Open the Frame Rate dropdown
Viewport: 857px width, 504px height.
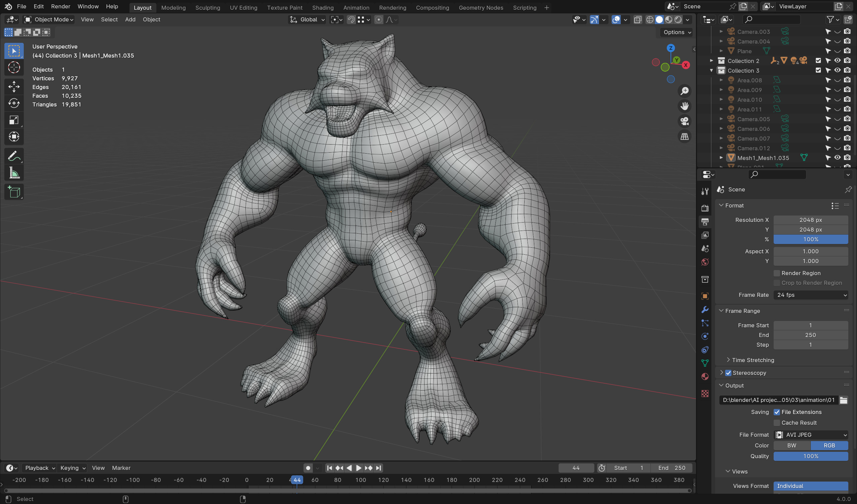coord(811,295)
